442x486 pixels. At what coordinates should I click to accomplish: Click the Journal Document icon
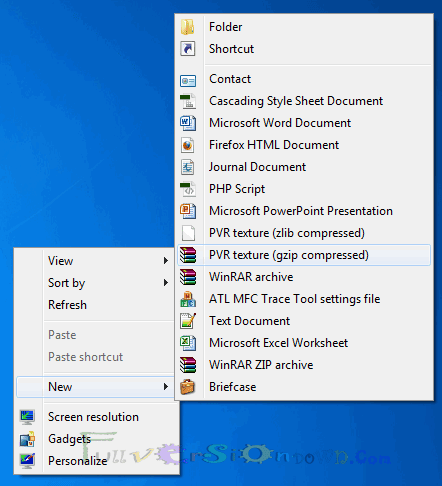tap(188, 167)
